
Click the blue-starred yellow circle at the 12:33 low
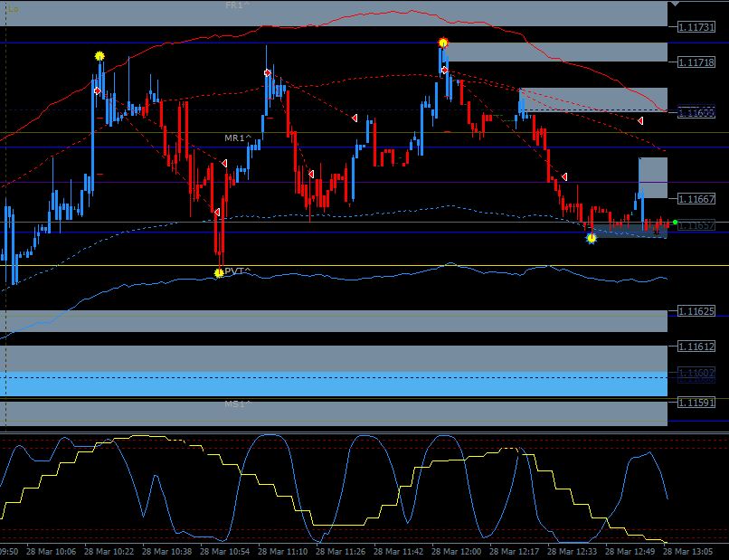coord(591,238)
